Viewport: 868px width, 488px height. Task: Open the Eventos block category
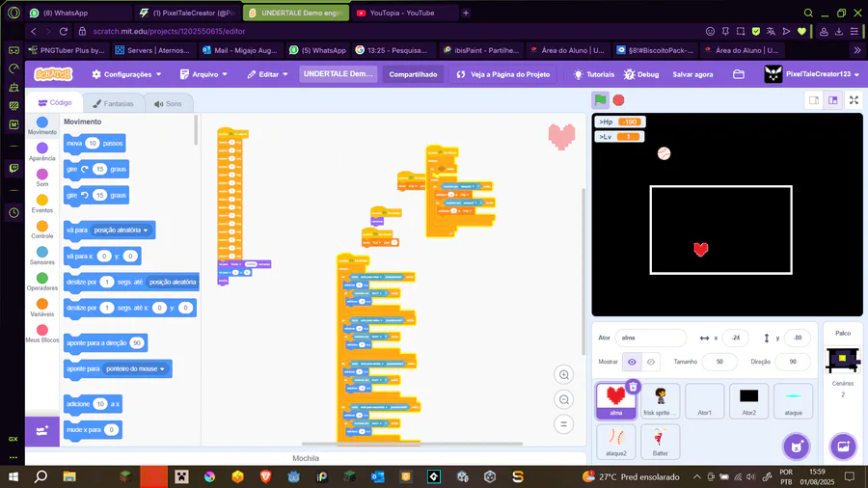(42, 203)
